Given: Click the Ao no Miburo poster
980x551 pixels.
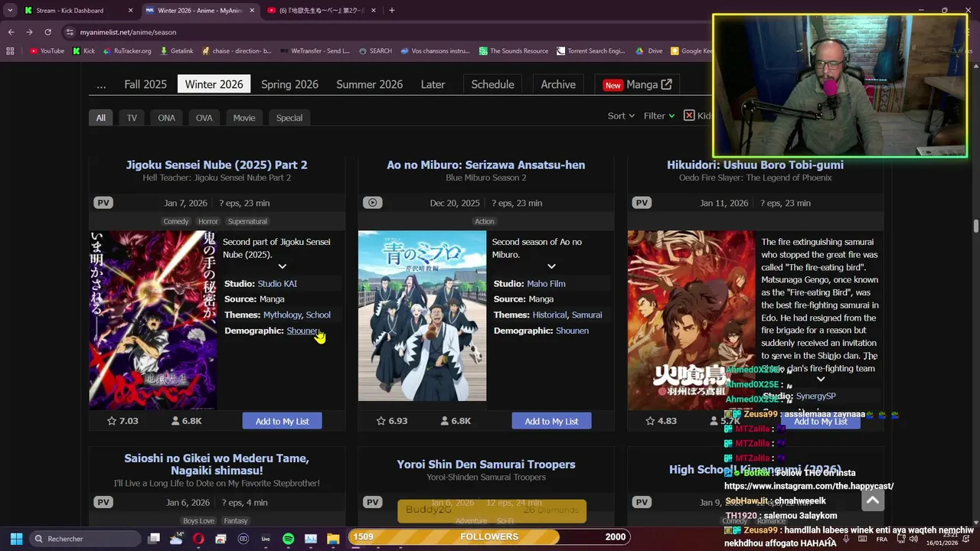Looking at the screenshot, I should point(422,316).
